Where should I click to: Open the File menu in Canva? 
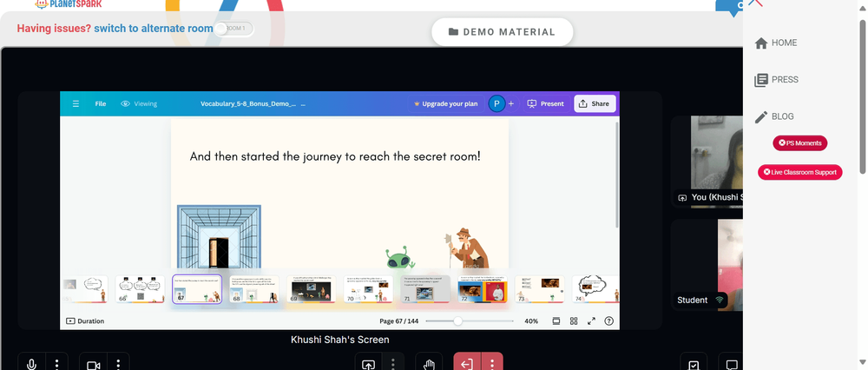(100, 103)
